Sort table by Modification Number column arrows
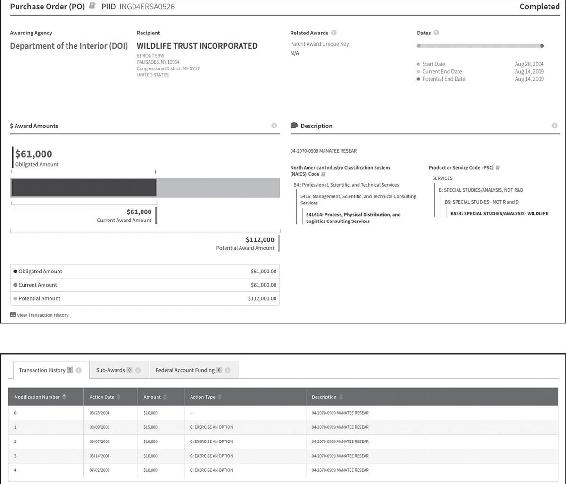 click(x=64, y=397)
